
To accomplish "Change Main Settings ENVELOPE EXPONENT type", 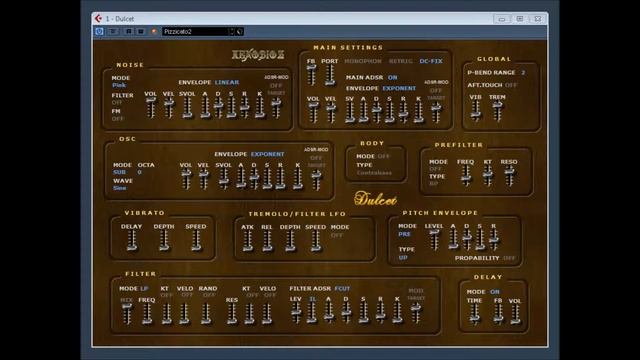I will click(399, 89).
